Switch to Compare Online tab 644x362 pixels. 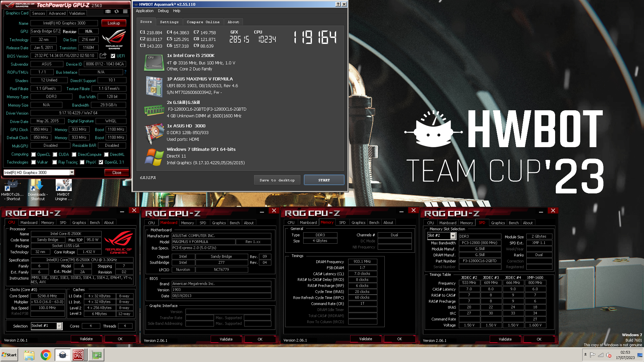203,22
